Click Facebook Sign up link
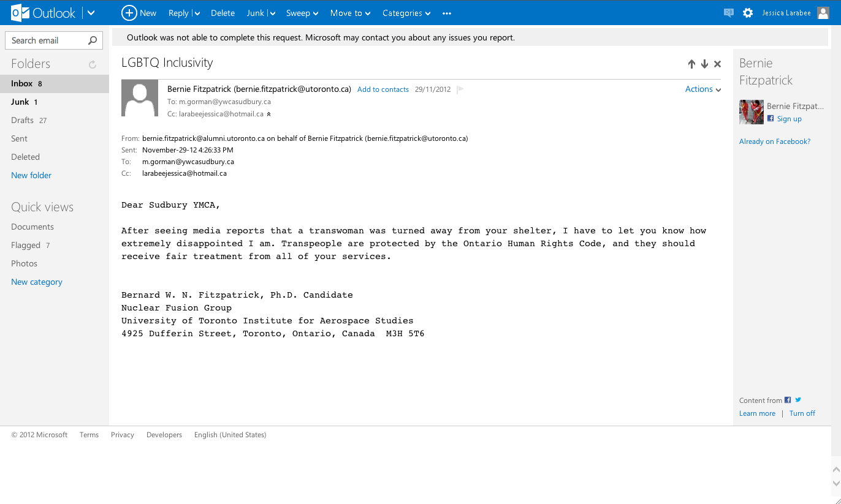This screenshot has width=841, height=504. [789, 119]
